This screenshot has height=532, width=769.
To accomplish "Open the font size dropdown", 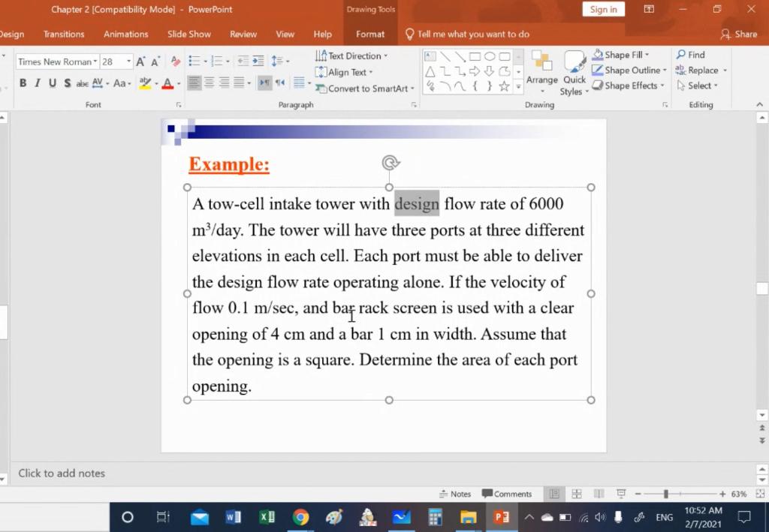I will (129, 61).
